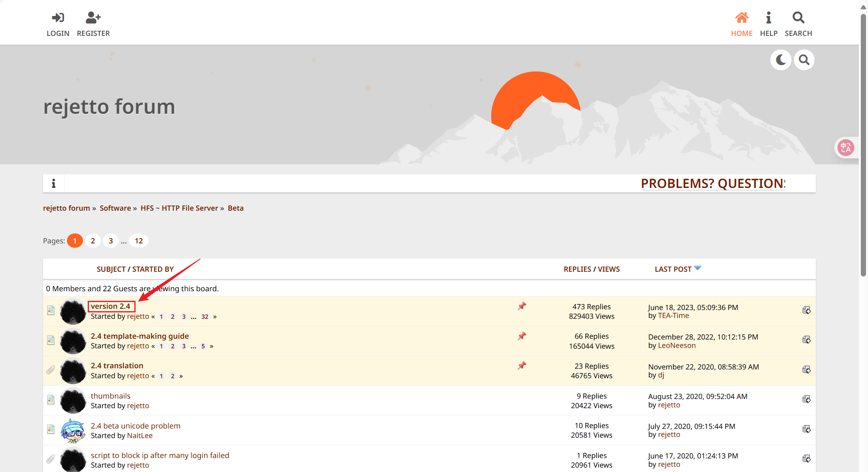
Task: Open page 12 in the pagination
Action: pos(139,241)
